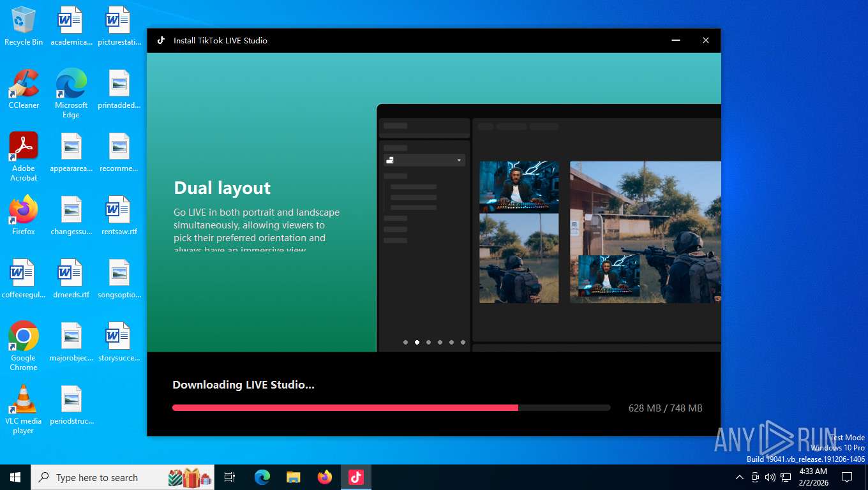Image resolution: width=868 pixels, height=490 pixels.
Task: Click the 628 MB / 748 MB counter
Action: tap(665, 408)
